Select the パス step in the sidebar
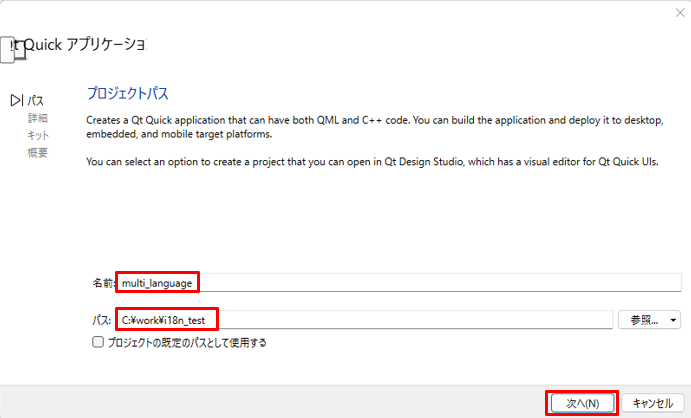 point(35,100)
